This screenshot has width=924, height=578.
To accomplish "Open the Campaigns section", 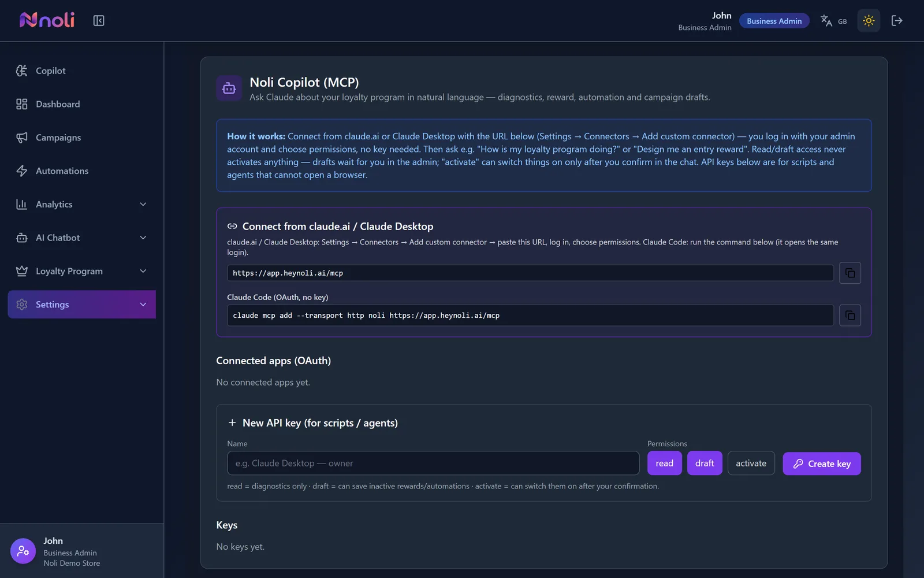I will [81, 138].
